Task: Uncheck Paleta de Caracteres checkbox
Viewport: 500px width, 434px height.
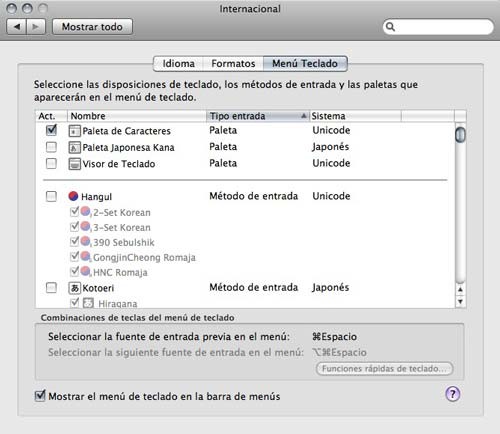Action: pos(51,130)
